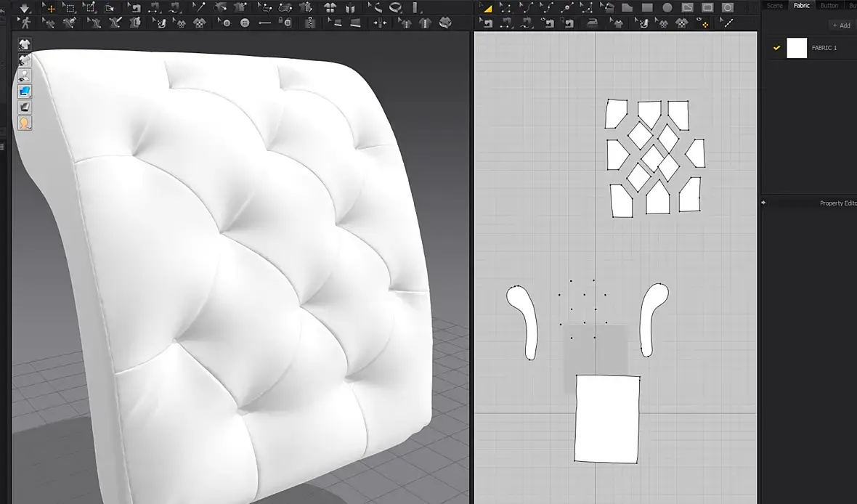Click the + Add fabric button

pos(841,25)
